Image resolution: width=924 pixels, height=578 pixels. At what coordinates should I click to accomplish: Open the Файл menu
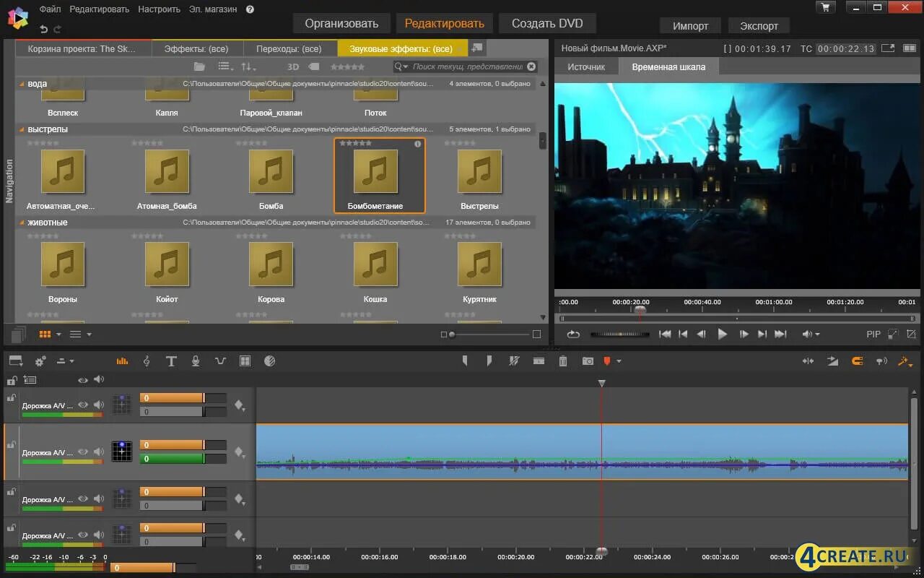pyautogui.click(x=50, y=9)
